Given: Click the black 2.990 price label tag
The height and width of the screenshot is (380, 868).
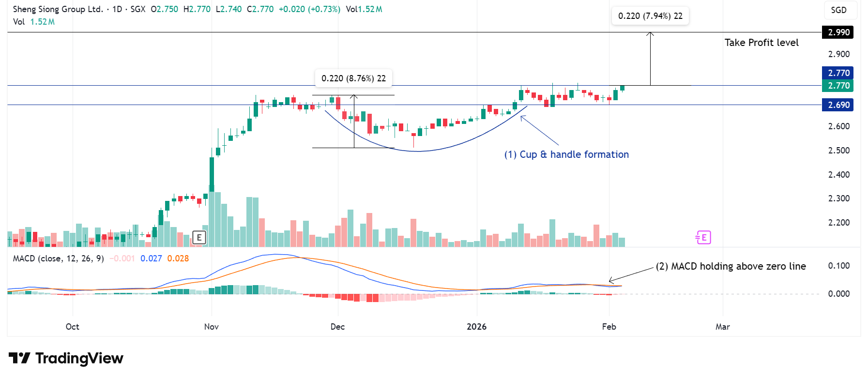Looking at the screenshot, I should point(838,32).
